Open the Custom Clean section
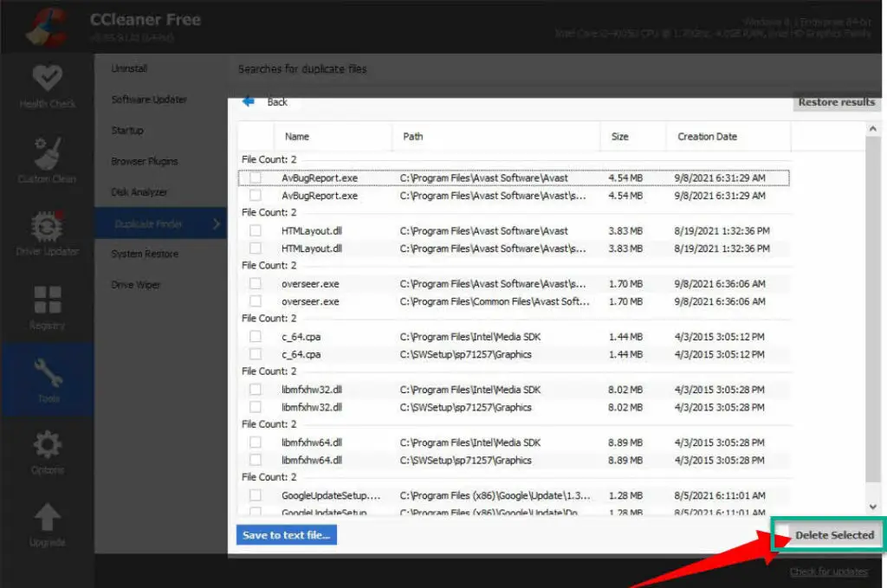 pos(47,160)
